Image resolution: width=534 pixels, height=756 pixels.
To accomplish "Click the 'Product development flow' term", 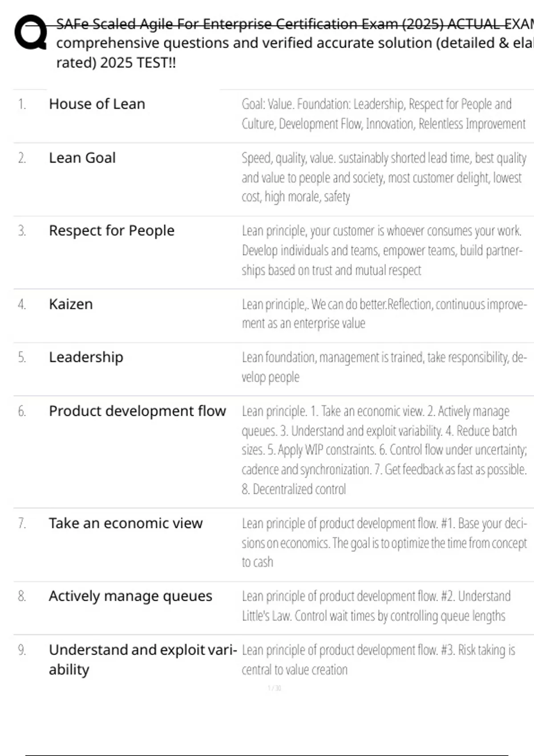I will [x=138, y=411].
